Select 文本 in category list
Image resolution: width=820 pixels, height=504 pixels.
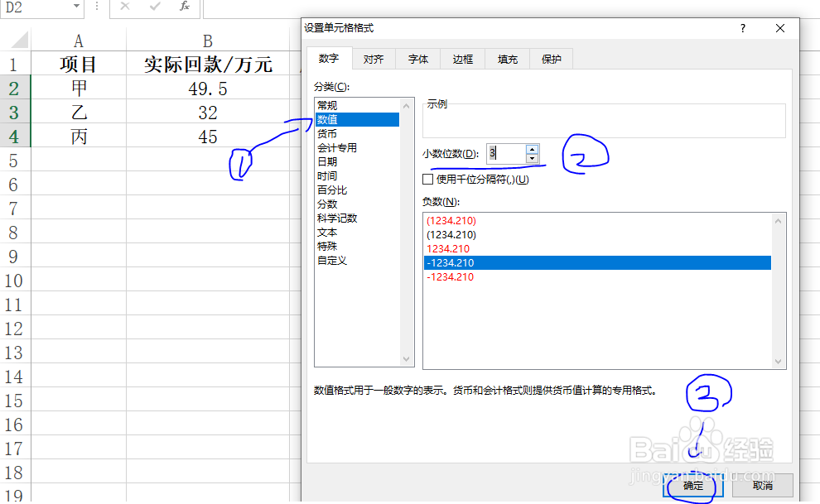click(x=358, y=233)
